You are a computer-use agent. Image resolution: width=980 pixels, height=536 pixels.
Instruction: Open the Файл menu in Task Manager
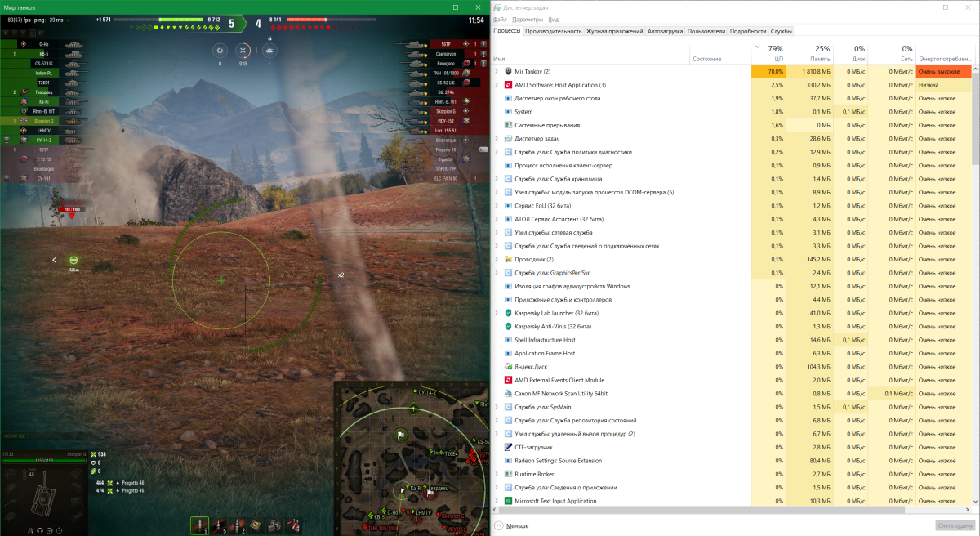point(500,19)
